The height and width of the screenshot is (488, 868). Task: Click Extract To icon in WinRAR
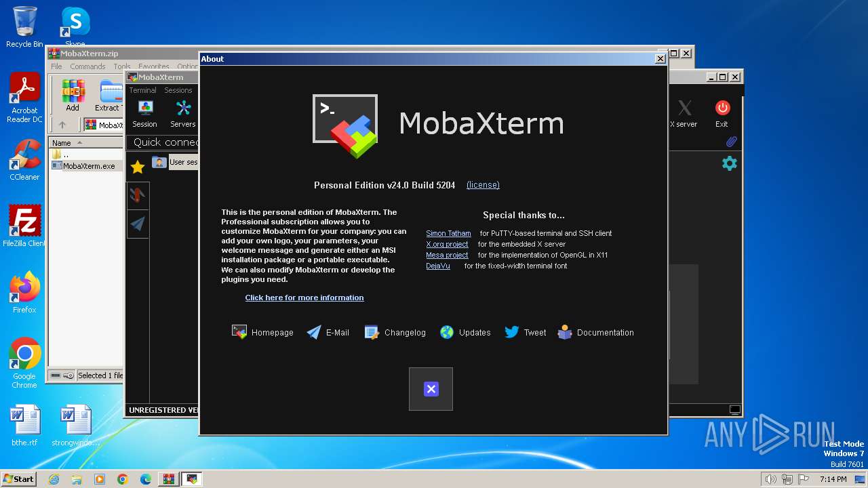108,96
